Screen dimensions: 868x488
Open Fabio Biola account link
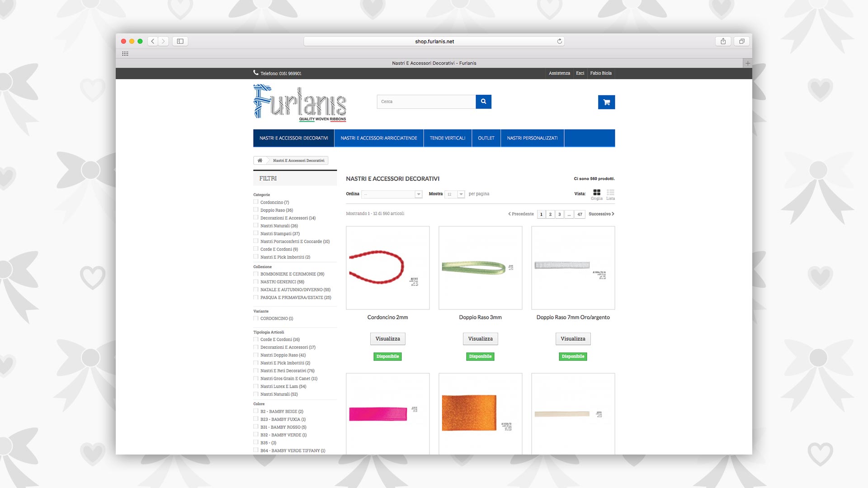click(601, 73)
